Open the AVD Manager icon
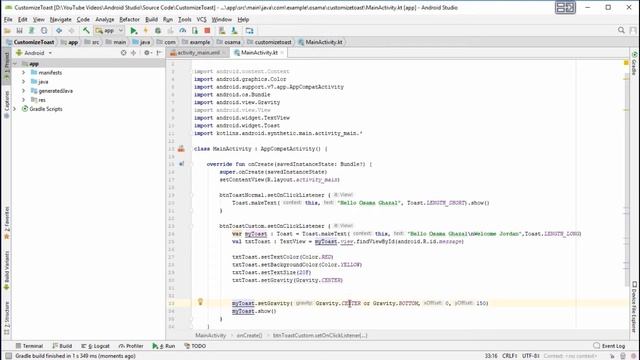The image size is (640, 360). [222, 31]
